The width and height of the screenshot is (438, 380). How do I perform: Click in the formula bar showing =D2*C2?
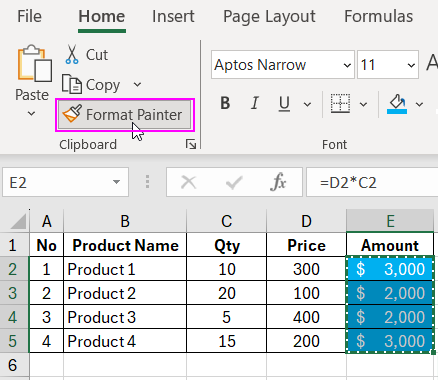372,182
